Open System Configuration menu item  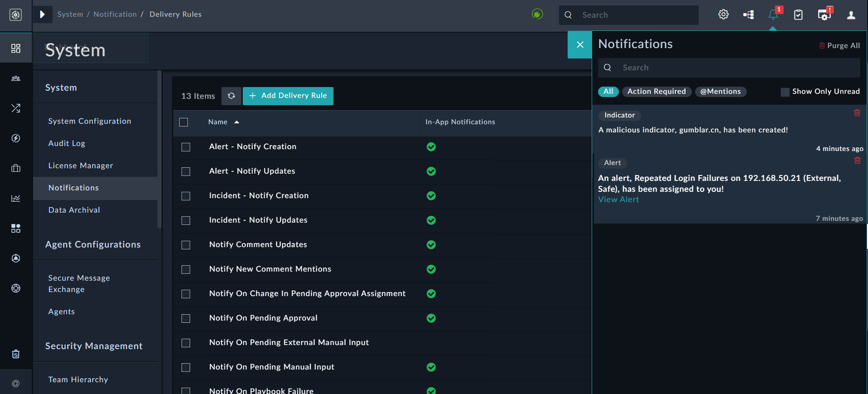90,121
